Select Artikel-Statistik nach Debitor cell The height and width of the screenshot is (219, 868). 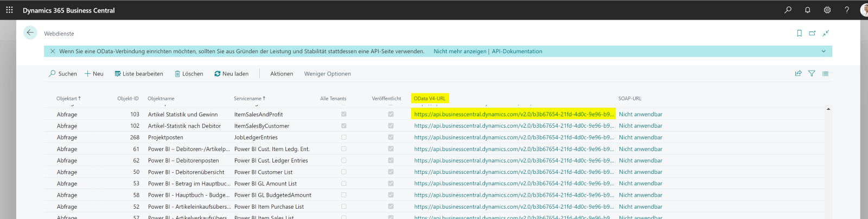(x=184, y=126)
